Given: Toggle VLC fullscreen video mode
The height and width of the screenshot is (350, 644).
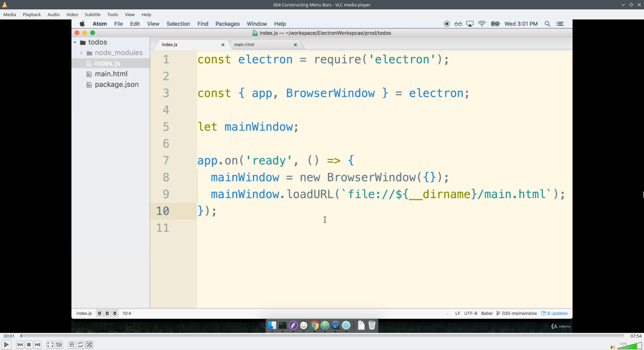Looking at the screenshot, I should (x=50, y=345).
